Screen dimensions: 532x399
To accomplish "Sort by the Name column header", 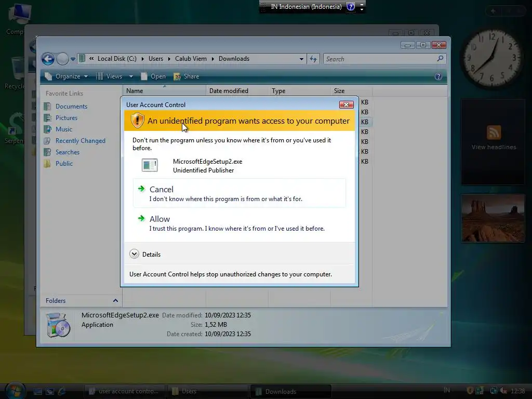I will coord(164,91).
